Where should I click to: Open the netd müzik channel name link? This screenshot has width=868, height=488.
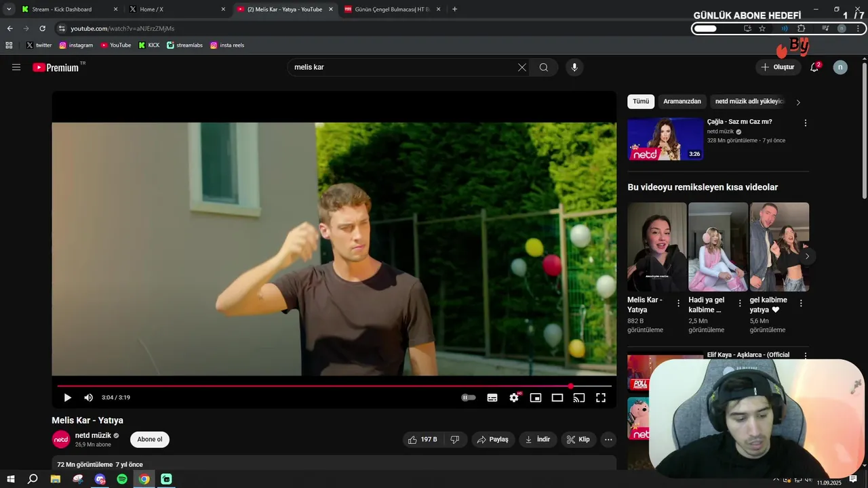93,435
